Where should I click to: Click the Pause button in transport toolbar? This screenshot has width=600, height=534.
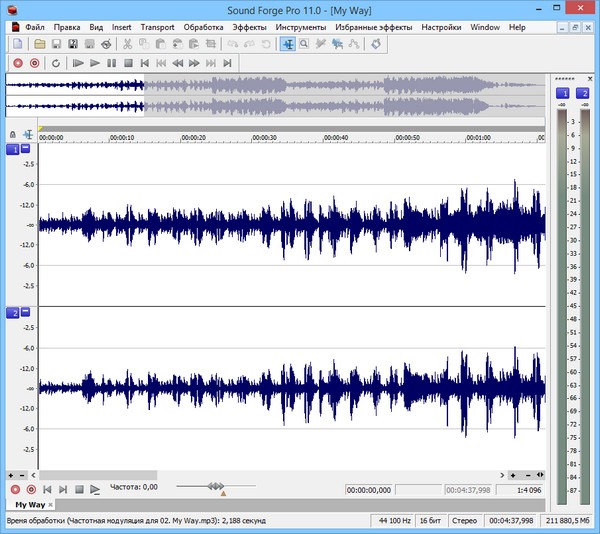point(112,63)
